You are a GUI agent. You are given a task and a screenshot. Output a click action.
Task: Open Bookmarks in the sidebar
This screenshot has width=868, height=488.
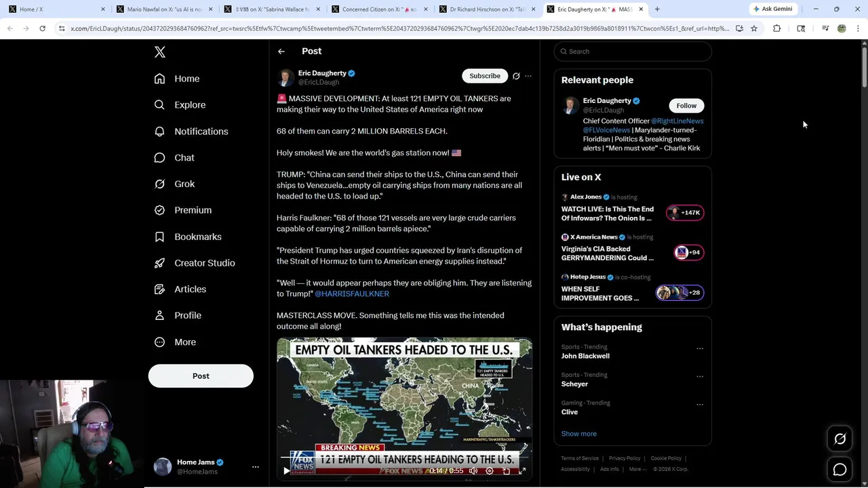click(188, 237)
